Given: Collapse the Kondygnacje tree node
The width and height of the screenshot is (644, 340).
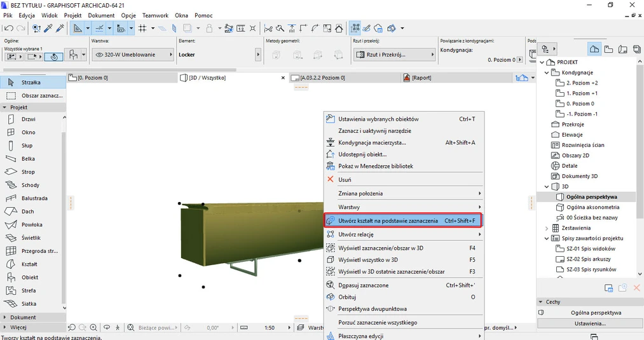Looking at the screenshot, I should [547, 72].
